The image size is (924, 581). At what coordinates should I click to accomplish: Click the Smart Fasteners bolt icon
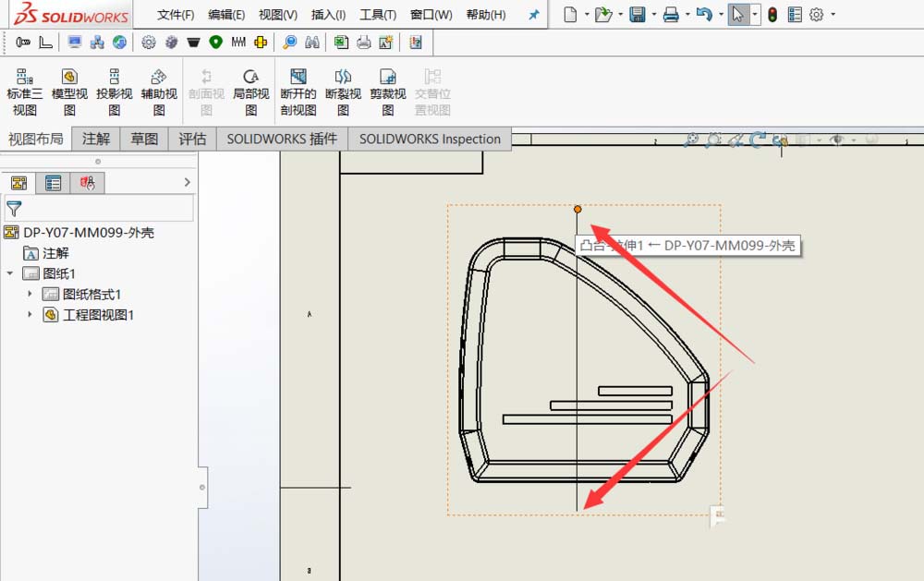coord(23,42)
